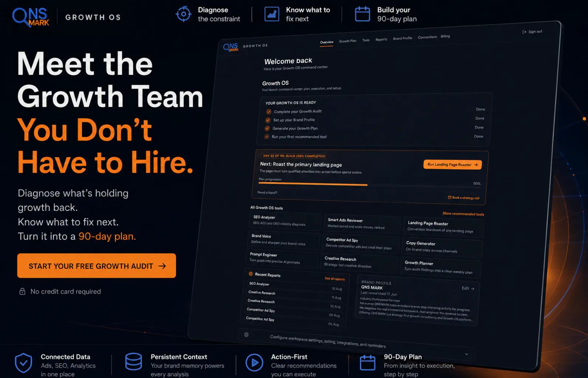This screenshot has width=588, height=378.
Task: Click Done status for Complete your Growth Audit
Action: pos(481,109)
